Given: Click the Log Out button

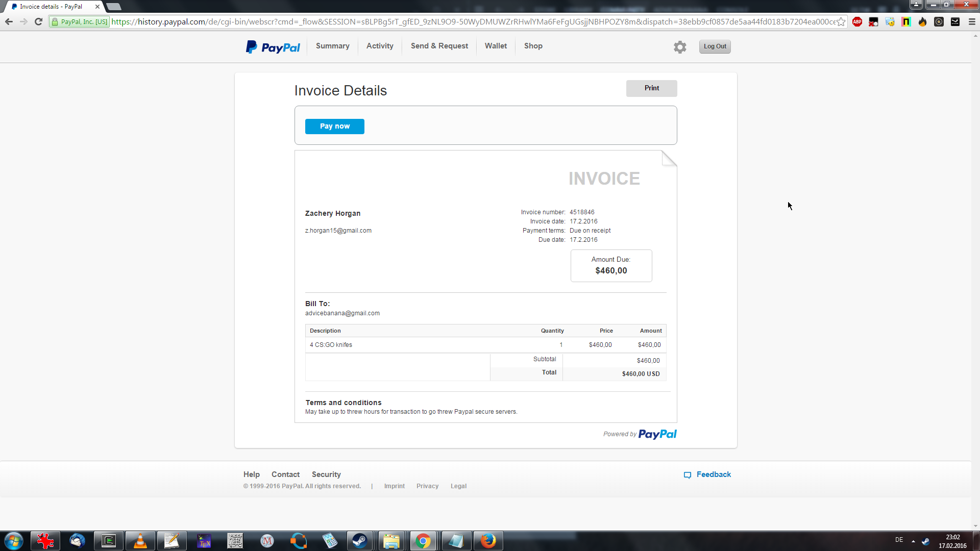Looking at the screenshot, I should click(x=715, y=46).
